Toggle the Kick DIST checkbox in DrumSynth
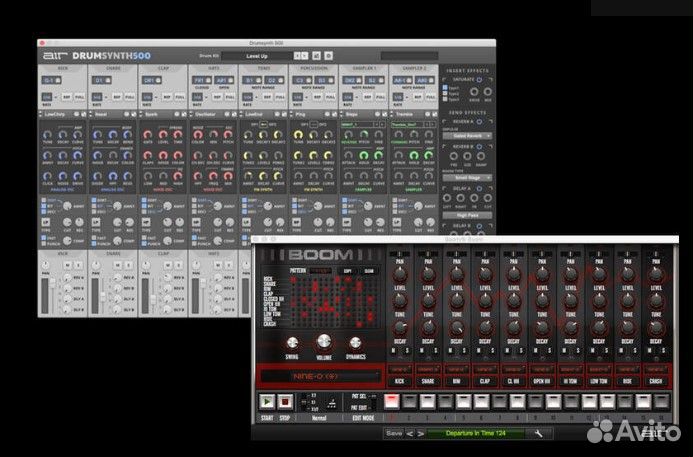Image resolution: width=693 pixels, height=457 pixels. [x=43, y=200]
